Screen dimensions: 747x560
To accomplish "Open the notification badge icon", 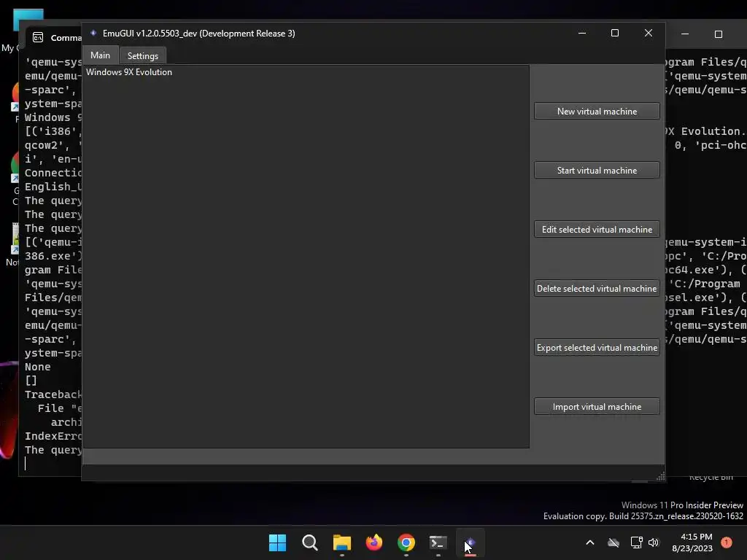I will (x=727, y=542).
